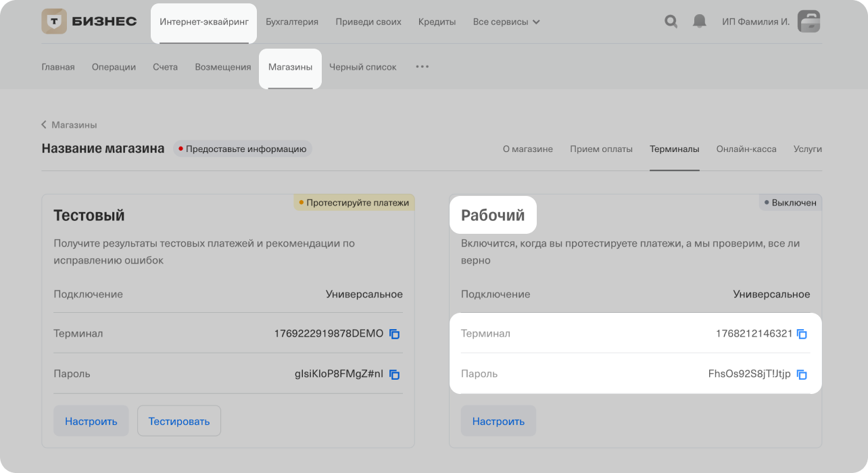
Task: Open search with the magnifier icon
Action: click(671, 22)
